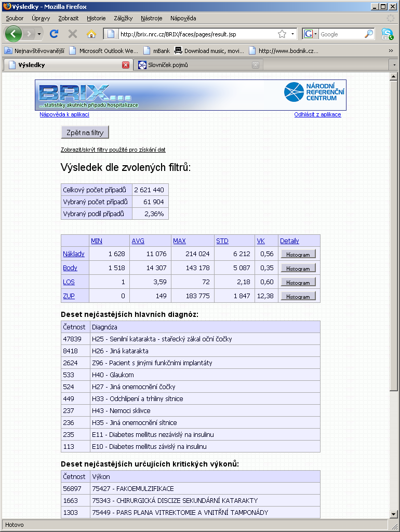
Task: Select the H40 - Glaukom diagnosis row
Action: pyautogui.click(x=191, y=375)
